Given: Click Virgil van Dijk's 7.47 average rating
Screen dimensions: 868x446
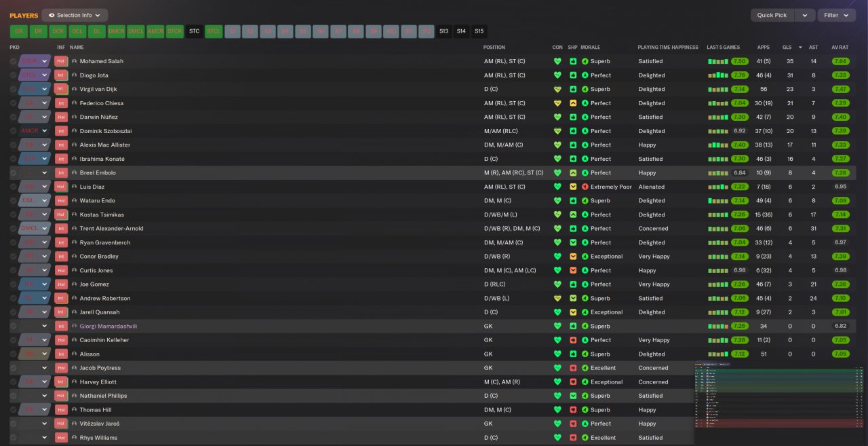Looking at the screenshot, I should coord(840,89).
